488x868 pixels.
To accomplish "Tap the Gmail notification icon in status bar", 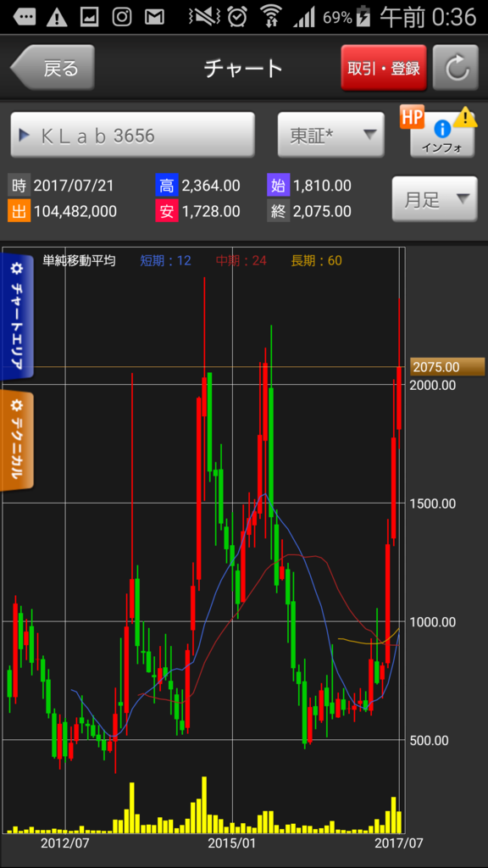I will coord(154,17).
